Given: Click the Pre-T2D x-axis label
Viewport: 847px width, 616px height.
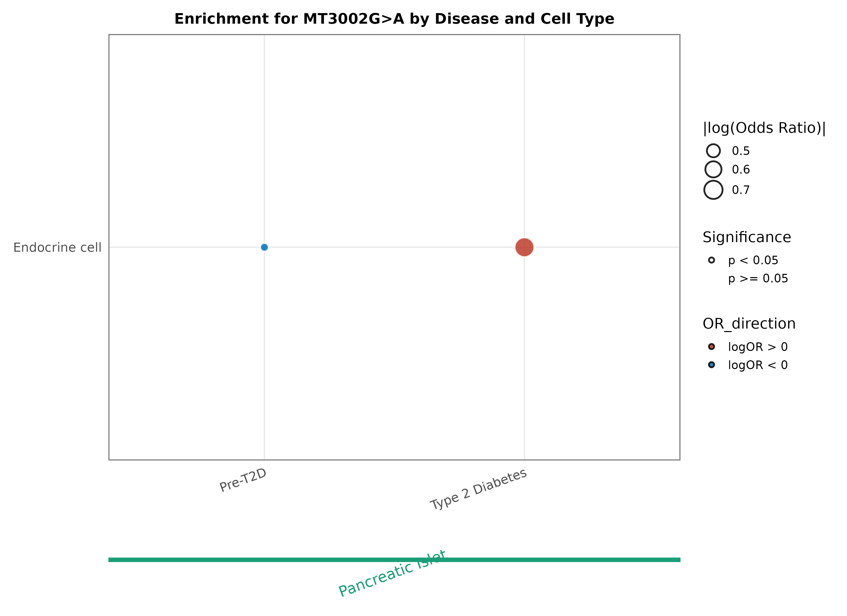Looking at the screenshot, I should pyautogui.click(x=243, y=480).
